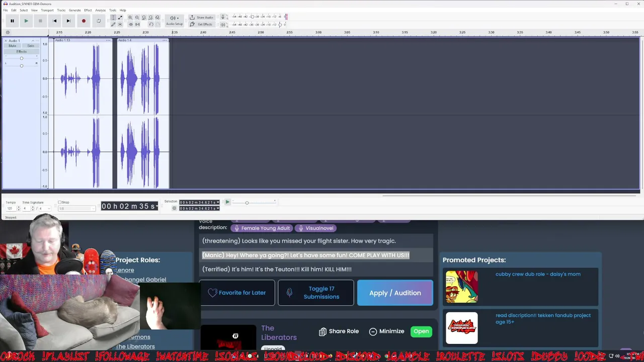Click the Play-at-Speed button
Image resolution: width=644 pixels, height=362 pixels.
point(227,202)
